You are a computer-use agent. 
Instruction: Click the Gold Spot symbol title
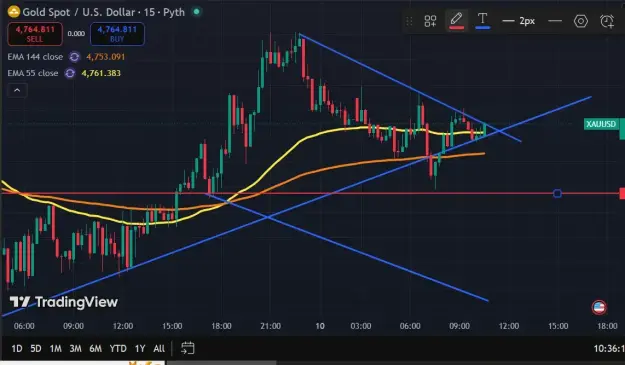click(104, 12)
